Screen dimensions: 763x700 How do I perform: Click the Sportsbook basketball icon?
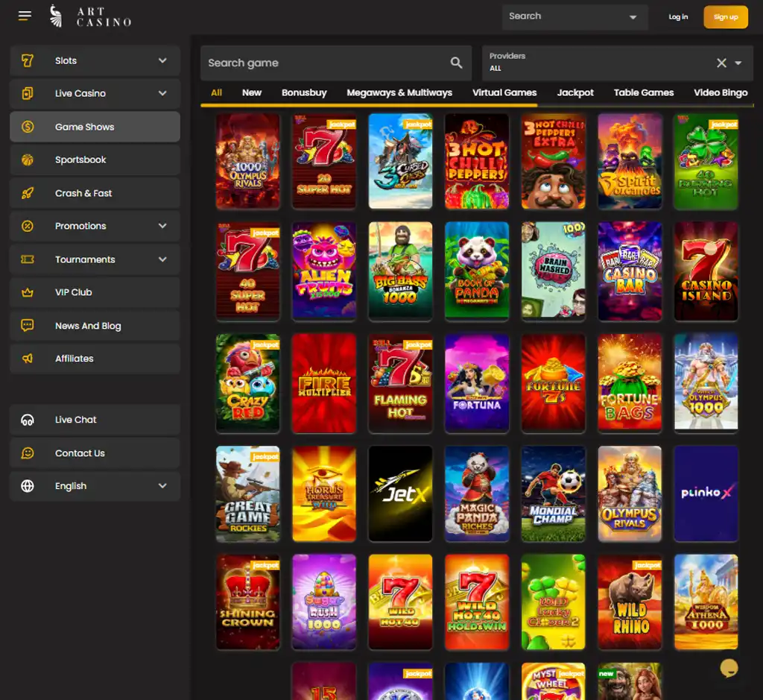coord(28,160)
